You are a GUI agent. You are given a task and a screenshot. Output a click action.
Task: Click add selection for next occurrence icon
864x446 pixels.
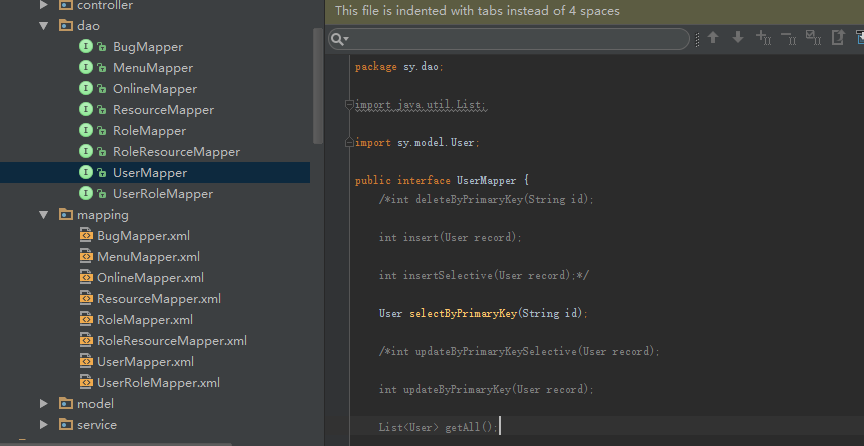[x=763, y=38]
